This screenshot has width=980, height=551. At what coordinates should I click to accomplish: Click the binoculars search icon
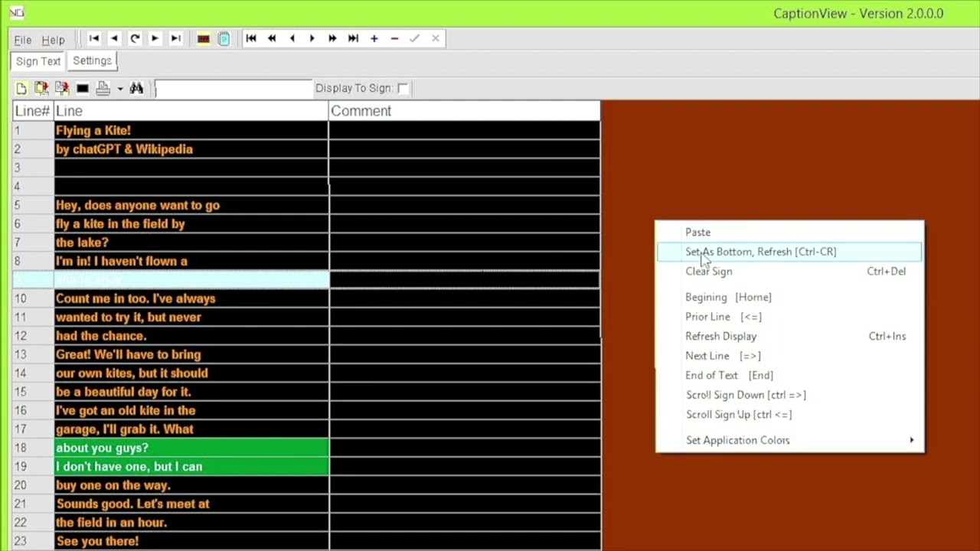point(136,89)
